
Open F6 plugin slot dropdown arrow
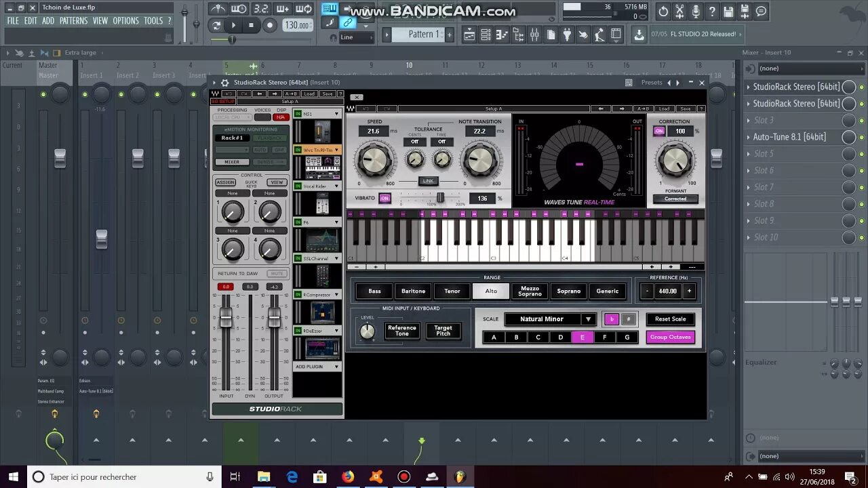pyautogui.click(x=336, y=222)
